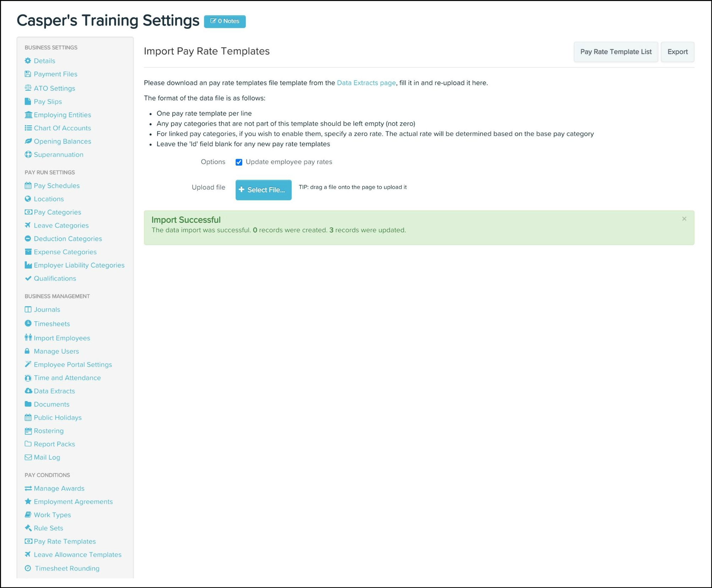Click the star icon for Employment Agreements
712x588 pixels.
point(28,501)
